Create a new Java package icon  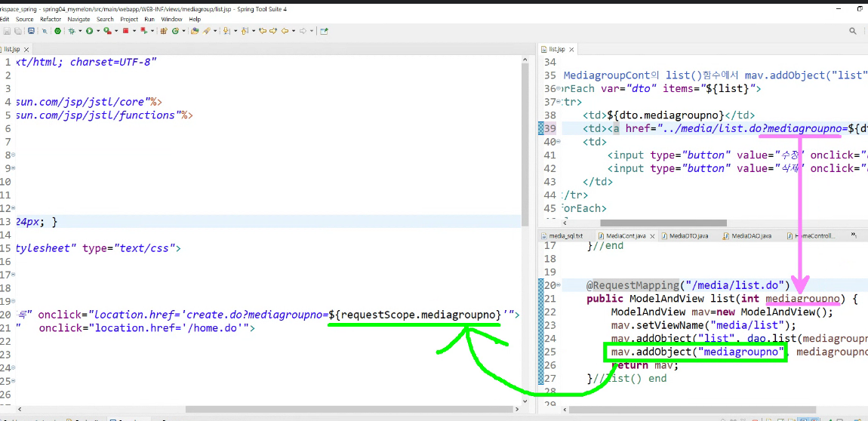(164, 31)
